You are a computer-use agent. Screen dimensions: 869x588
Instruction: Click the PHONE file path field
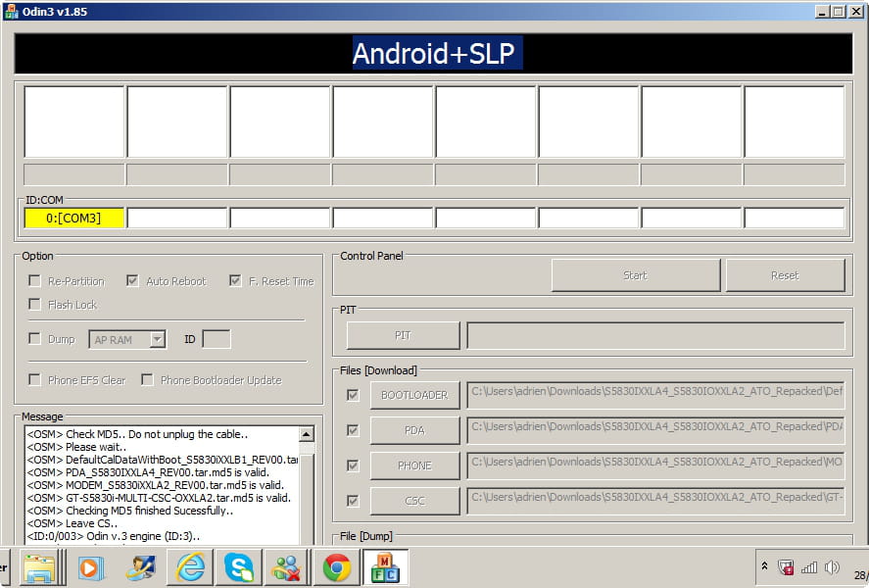tap(655, 465)
